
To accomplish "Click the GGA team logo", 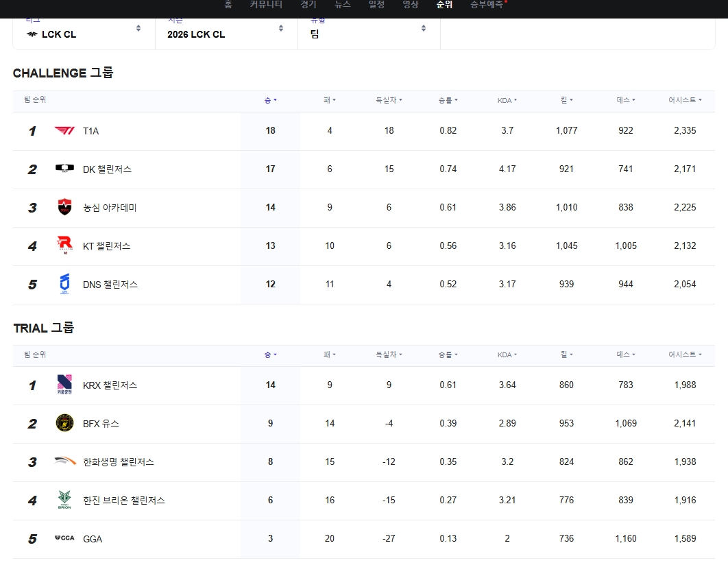I will [64, 538].
